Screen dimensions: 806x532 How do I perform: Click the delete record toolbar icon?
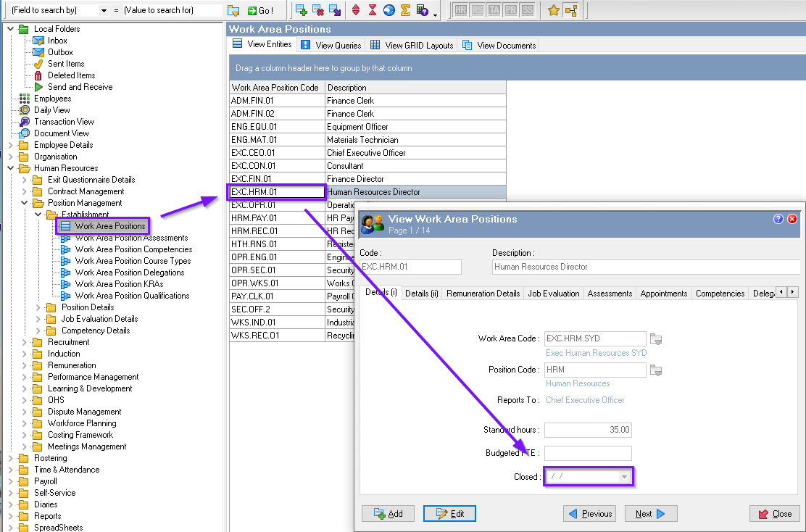coord(318,10)
